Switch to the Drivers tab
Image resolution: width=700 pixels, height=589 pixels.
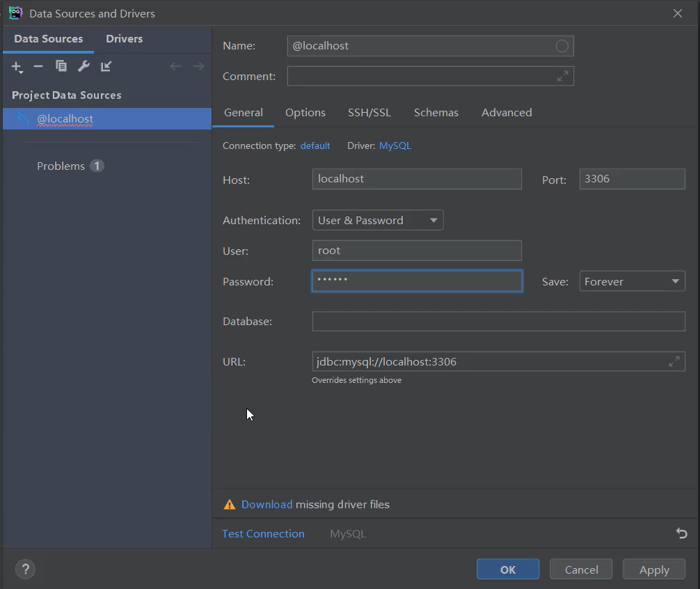(124, 39)
